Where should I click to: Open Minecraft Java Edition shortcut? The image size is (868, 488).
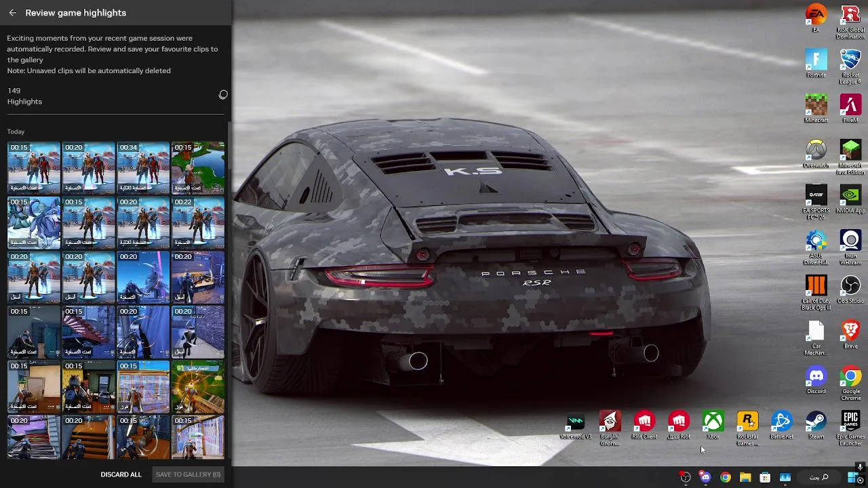click(850, 157)
